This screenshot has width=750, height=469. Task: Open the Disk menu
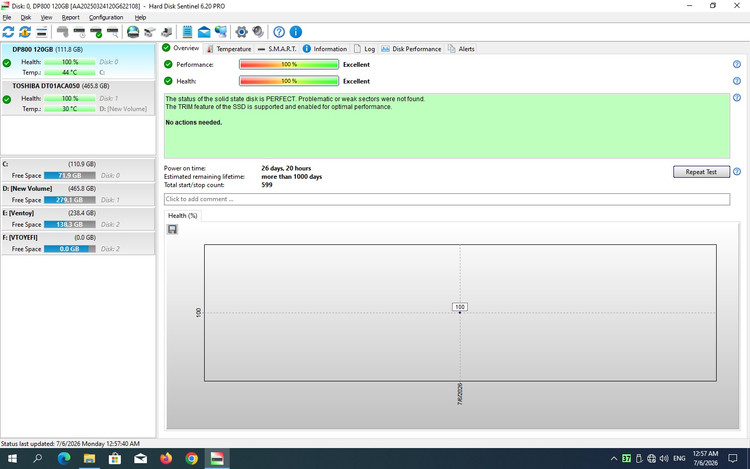[25, 17]
